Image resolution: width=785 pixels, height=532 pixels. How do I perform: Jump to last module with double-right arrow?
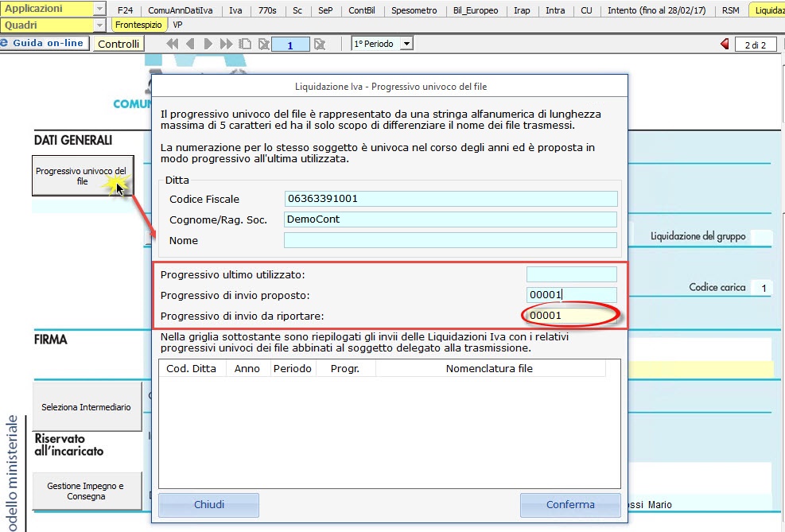click(227, 45)
